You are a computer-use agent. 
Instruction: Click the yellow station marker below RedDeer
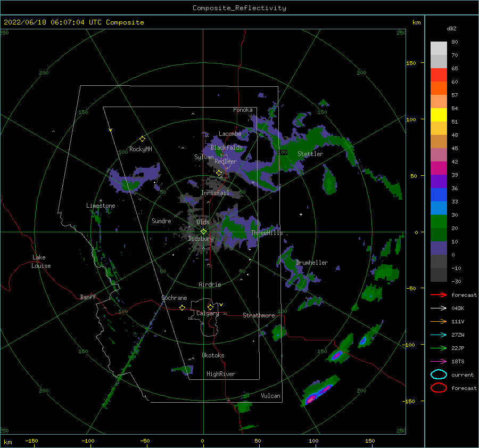pyautogui.click(x=219, y=173)
